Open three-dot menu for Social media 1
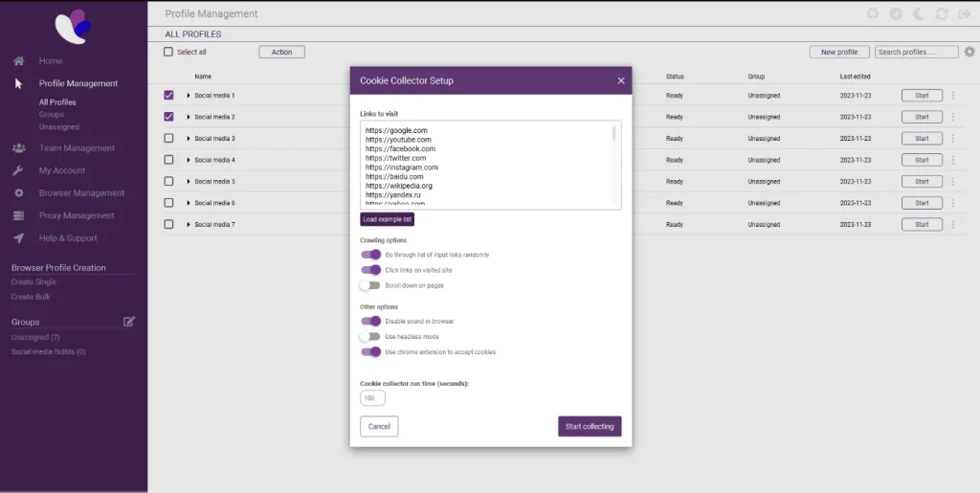Screen dimensions: 980x493 tap(952, 96)
